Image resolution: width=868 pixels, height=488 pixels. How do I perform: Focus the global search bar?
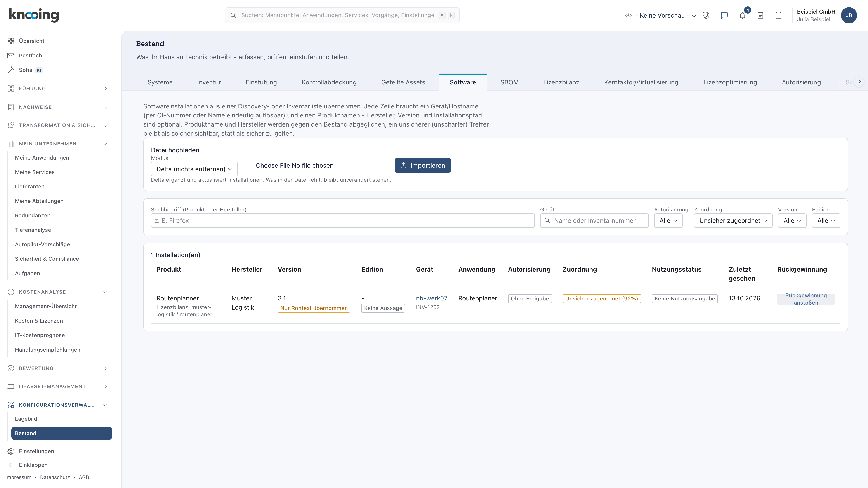[342, 16]
